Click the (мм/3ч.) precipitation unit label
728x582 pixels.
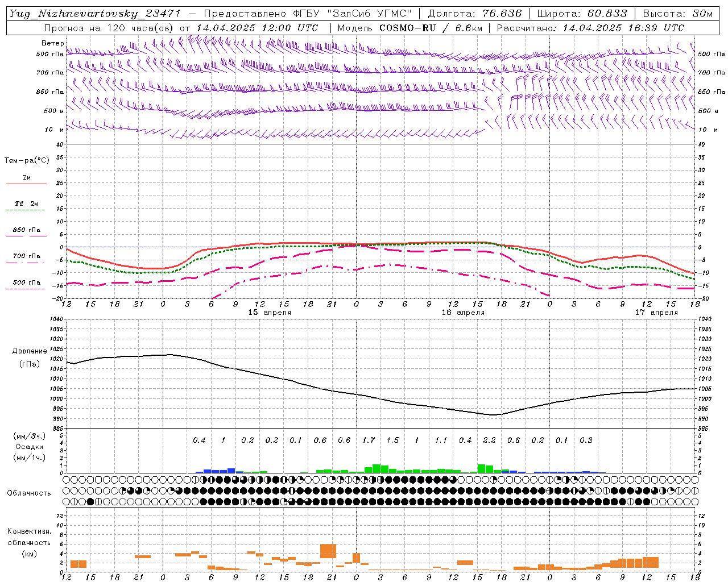[30, 436]
